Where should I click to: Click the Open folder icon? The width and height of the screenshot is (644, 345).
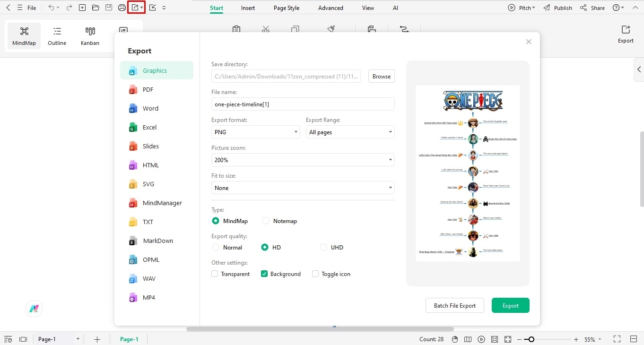coord(96,8)
